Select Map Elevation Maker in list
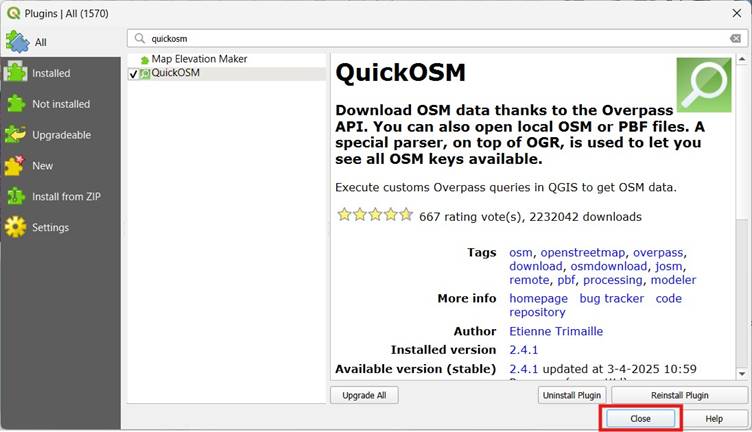This screenshot has height=432, width=752. (x=199, y=60)
